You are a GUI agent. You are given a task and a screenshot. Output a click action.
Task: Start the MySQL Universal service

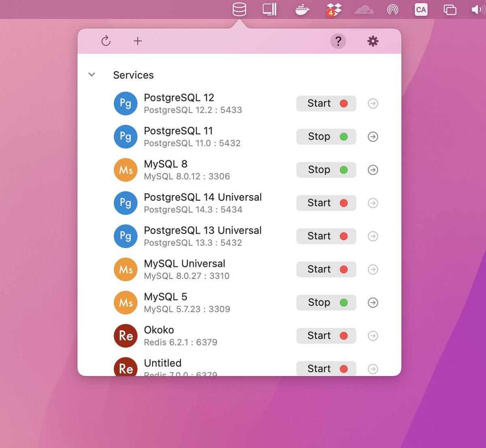pyautogui.click(x=326, y=269)
